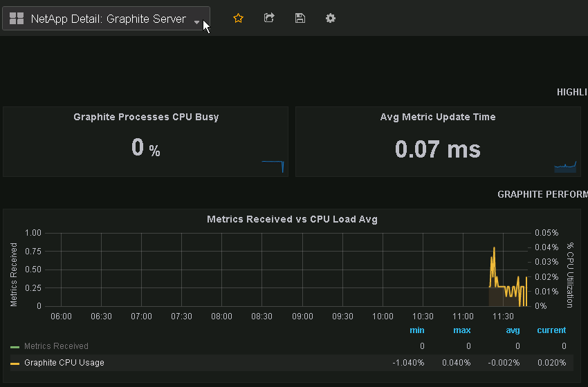Sort legend by max column
Image resolution: width=588 pixels, height=387 pixels.
[461, 330]
